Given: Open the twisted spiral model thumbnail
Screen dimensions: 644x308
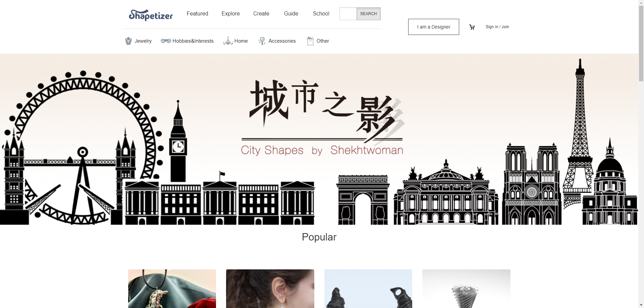Looking at the screenshot, I should pyautogui.click(x=466, y=289).
